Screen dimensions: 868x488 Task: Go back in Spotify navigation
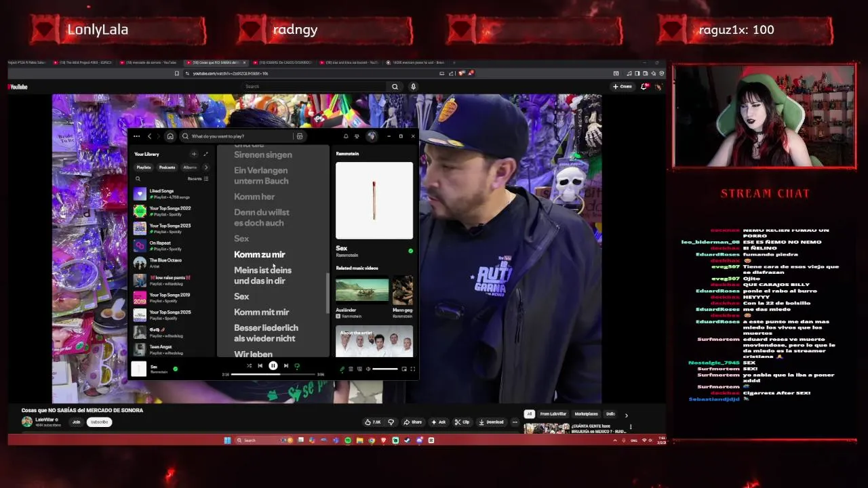point(150,136)
